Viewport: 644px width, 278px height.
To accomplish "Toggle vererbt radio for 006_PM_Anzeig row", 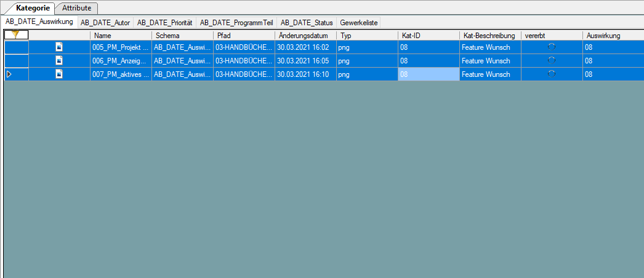I will click(552, 61).
